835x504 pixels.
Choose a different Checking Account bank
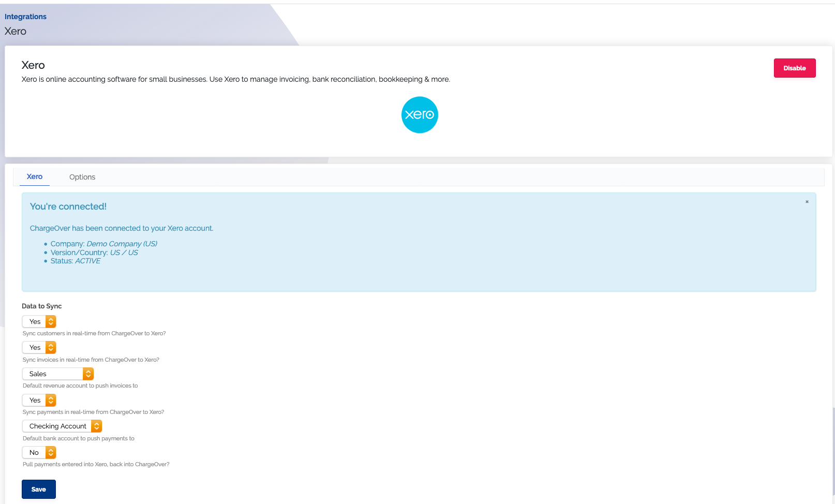[x=62, y=426]
